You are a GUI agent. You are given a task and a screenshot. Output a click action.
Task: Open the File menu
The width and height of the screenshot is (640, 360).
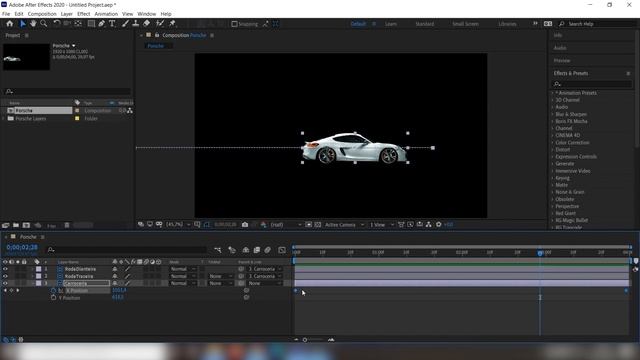[x=6, y=14]
